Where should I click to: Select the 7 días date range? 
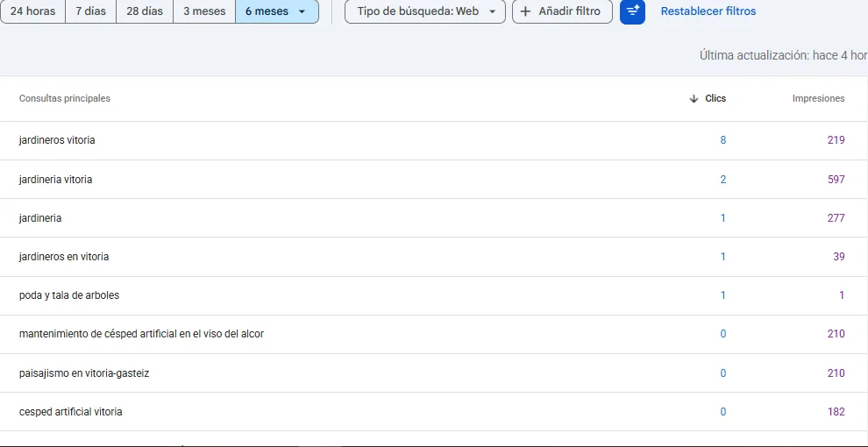[91, 11]
